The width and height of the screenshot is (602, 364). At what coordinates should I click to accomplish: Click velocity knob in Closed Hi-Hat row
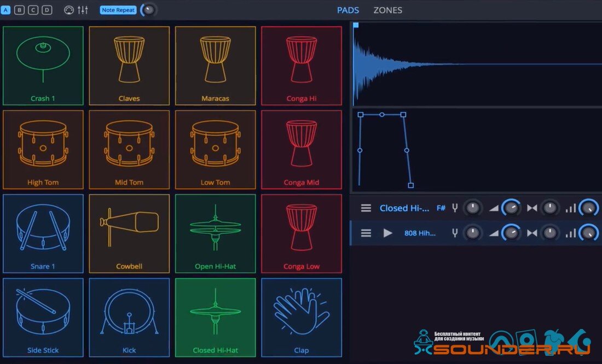(588, 208)
